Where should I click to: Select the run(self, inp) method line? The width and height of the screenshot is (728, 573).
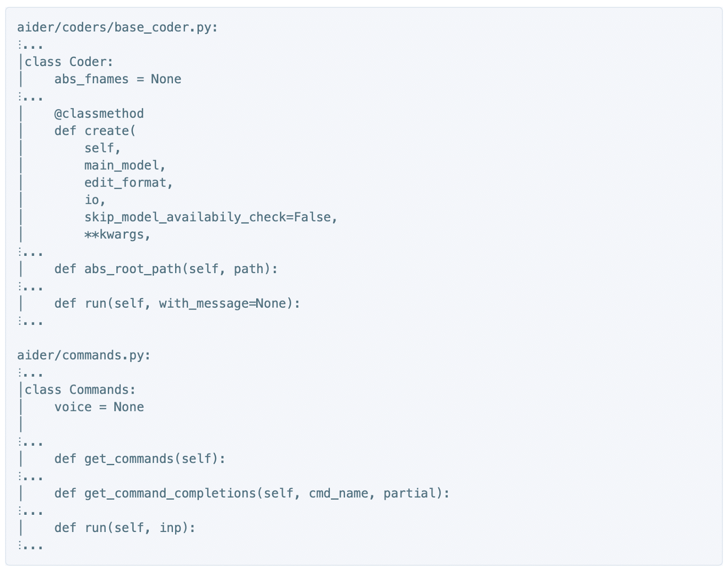(x=125, y=528)
